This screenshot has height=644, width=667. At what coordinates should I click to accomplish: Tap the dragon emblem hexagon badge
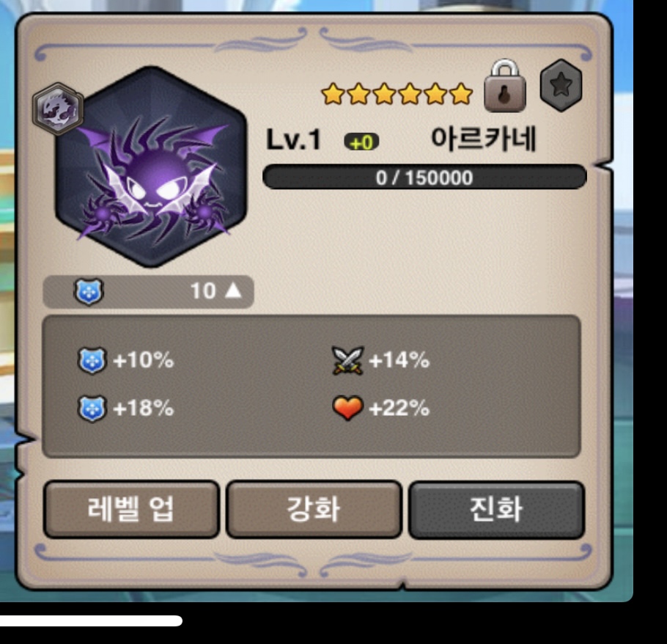pos(58,109)
